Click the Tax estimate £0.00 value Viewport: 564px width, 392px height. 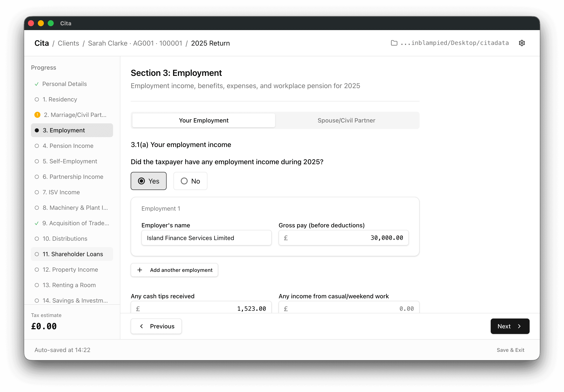(44, 326)
